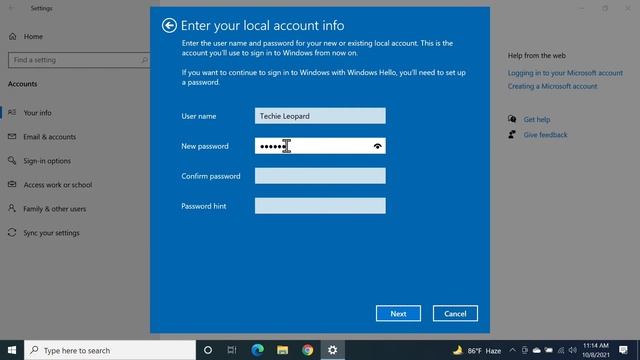Click the battery tray icon
The width and height of the screenshot is (640, 360).
point(549,350)
